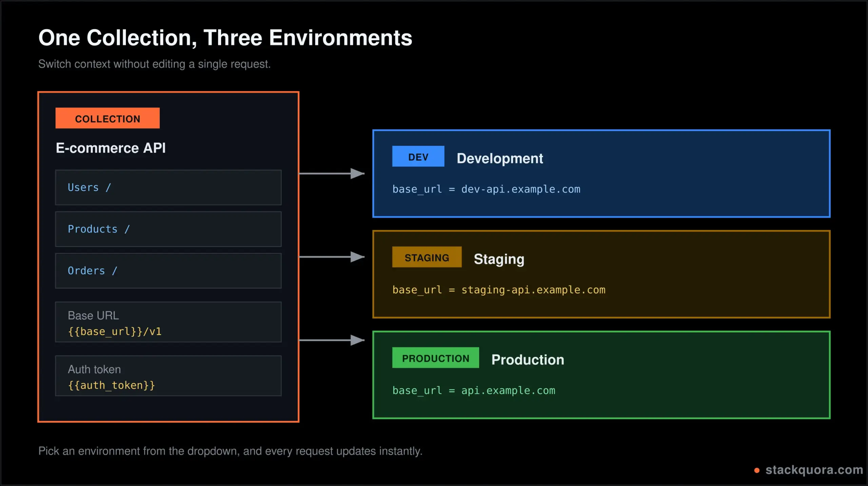Viewport: 868px width, 486px height.
Task: Select the {{auth_token}} variable value
Action: (x=112, y=385)
